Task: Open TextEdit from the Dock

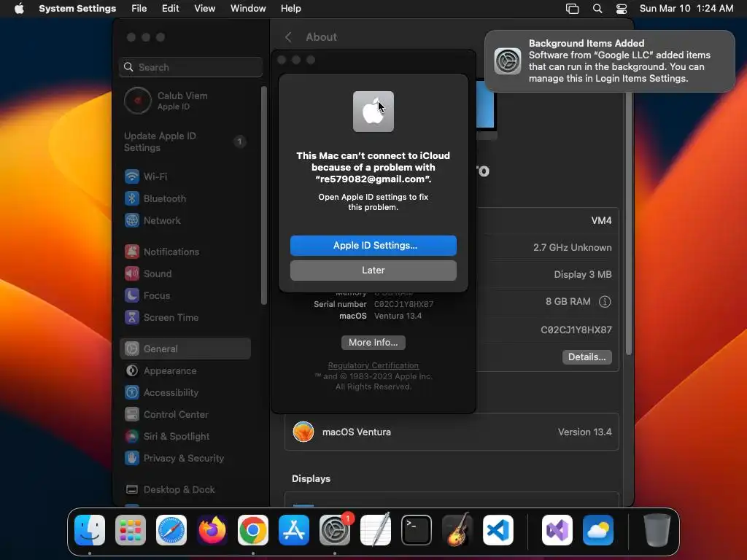Action: click(x=376, y=530)
